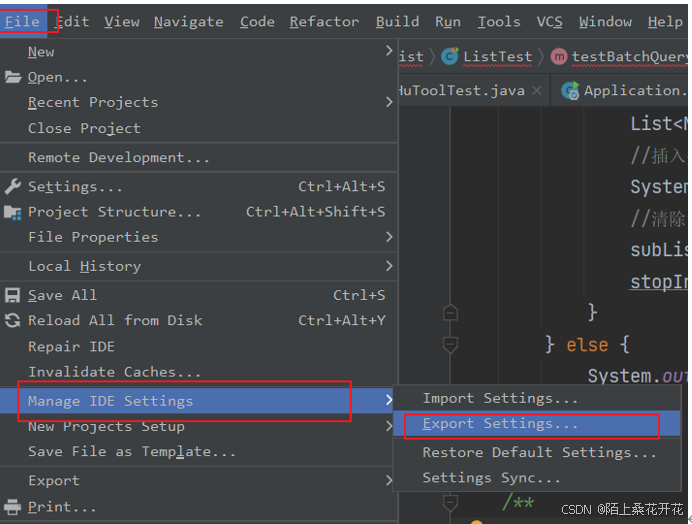Select Repair IDE
The image size is (692, 524).
(199, 347)
